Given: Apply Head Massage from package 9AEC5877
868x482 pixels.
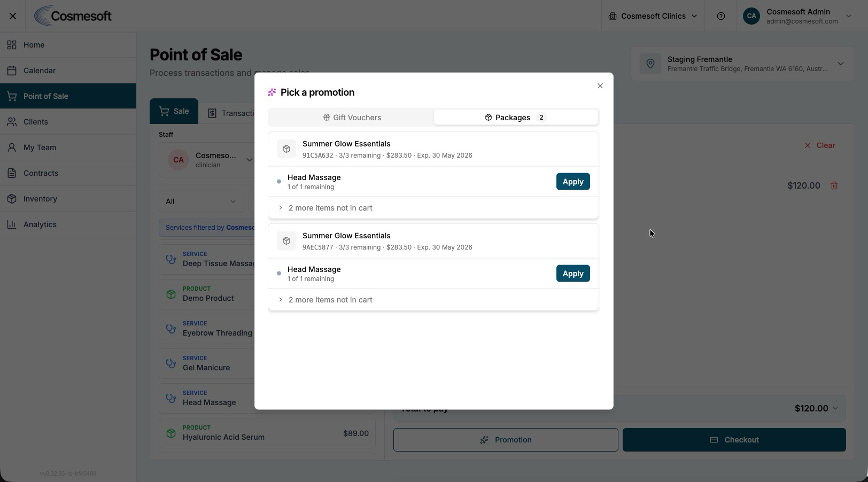Looking at the screenshot, I should (x=573, y=274).
